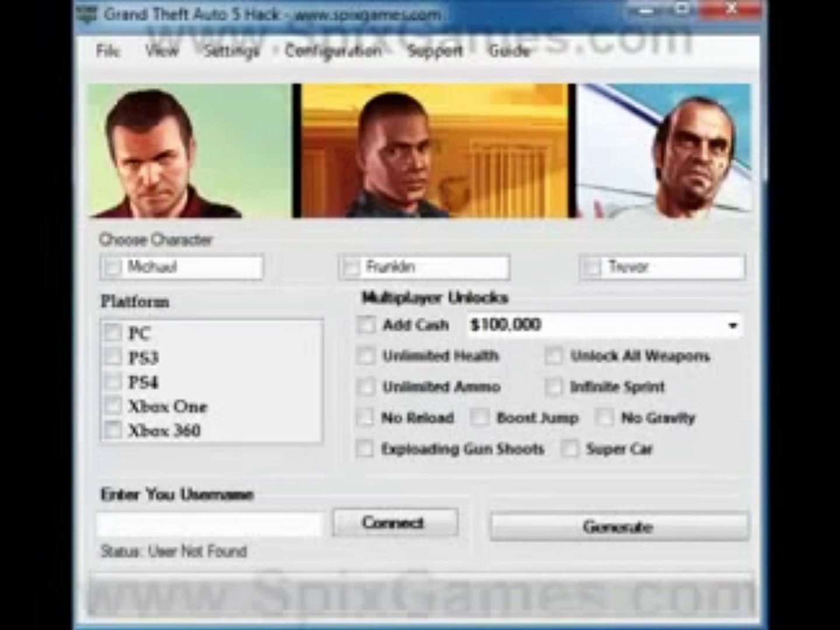Open the File menu
The height and width of the screenshot is (630, 840).
pyautogui.click(x=107, y=51)
